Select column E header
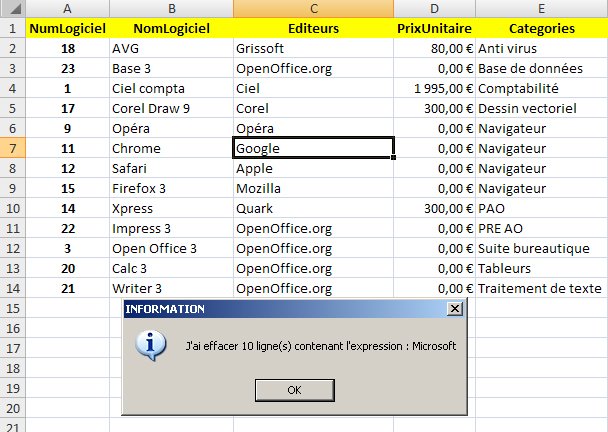Image resolution: width=608 pixels, height=432 pixels. (x=542, y=9)
